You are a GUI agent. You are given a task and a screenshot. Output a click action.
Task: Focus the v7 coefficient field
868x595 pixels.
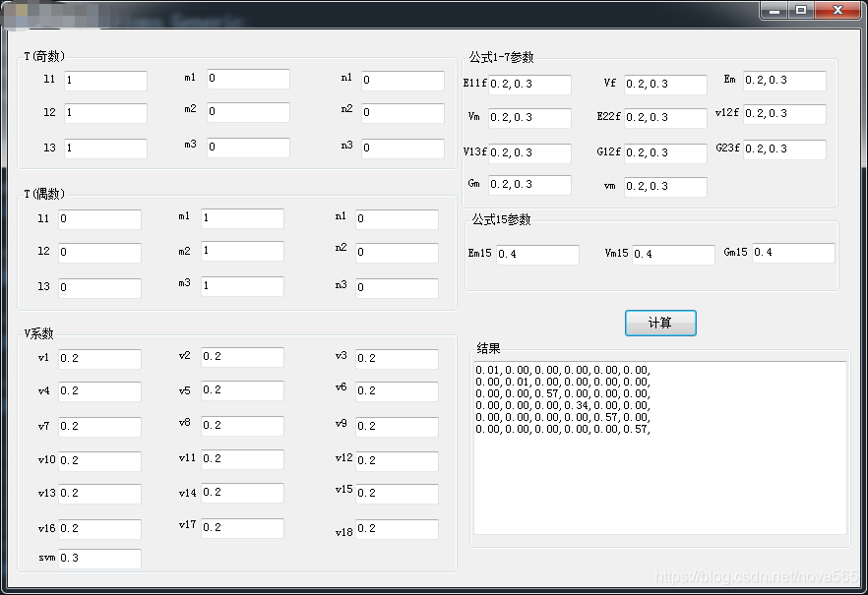(99, 427)
